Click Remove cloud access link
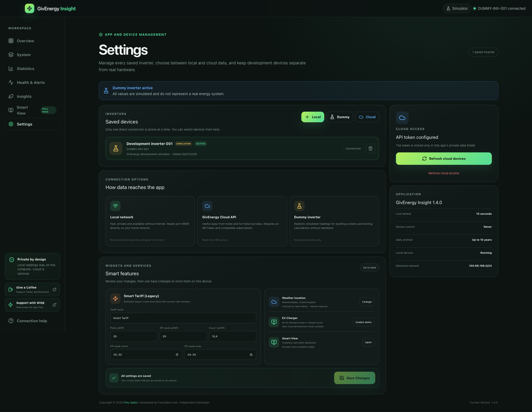The width and height of the screenshot is (532, 412). (444, 173)
